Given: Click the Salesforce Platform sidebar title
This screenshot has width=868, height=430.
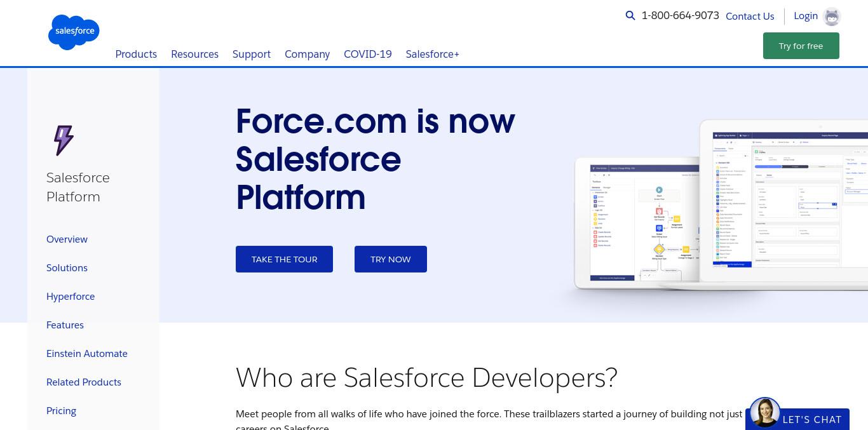Looking at the screenshot, I should pos(78,187).
